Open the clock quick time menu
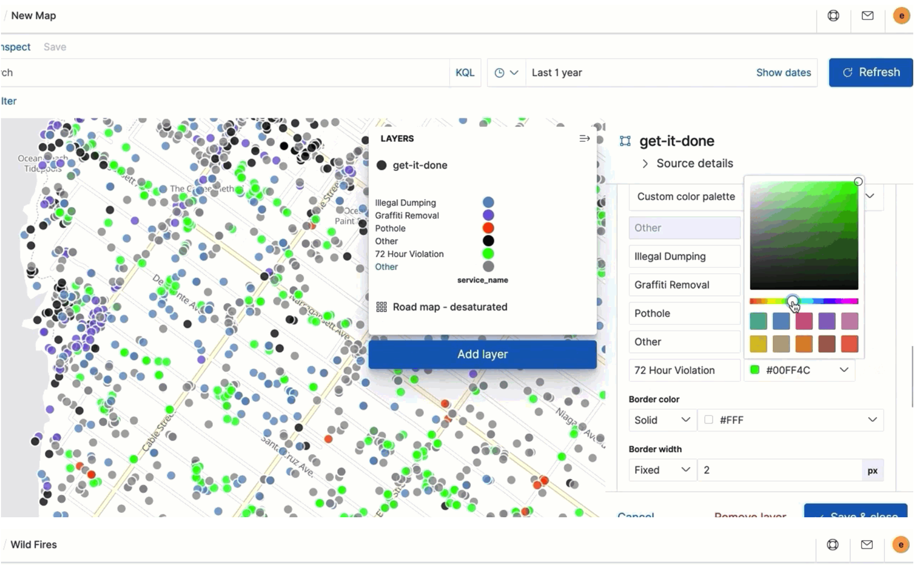Screen dimensions: 924x565 click(x=506, y=73)
